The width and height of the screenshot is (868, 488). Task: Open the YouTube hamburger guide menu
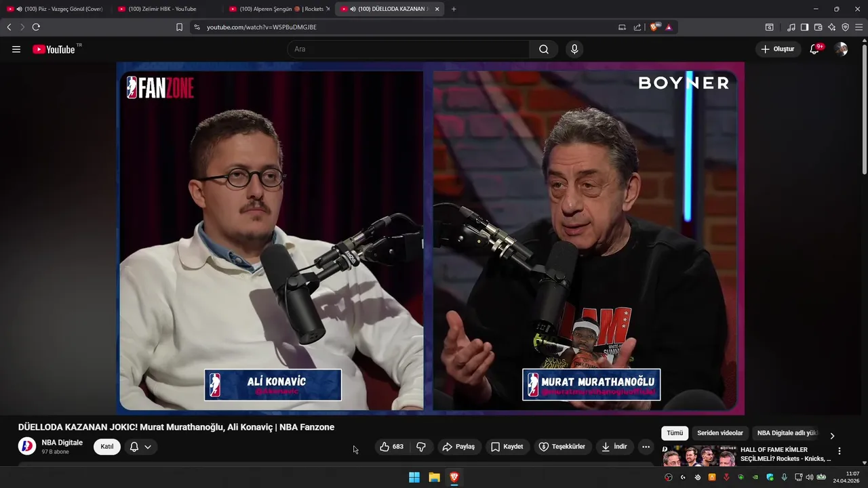(x=16, y=49)
